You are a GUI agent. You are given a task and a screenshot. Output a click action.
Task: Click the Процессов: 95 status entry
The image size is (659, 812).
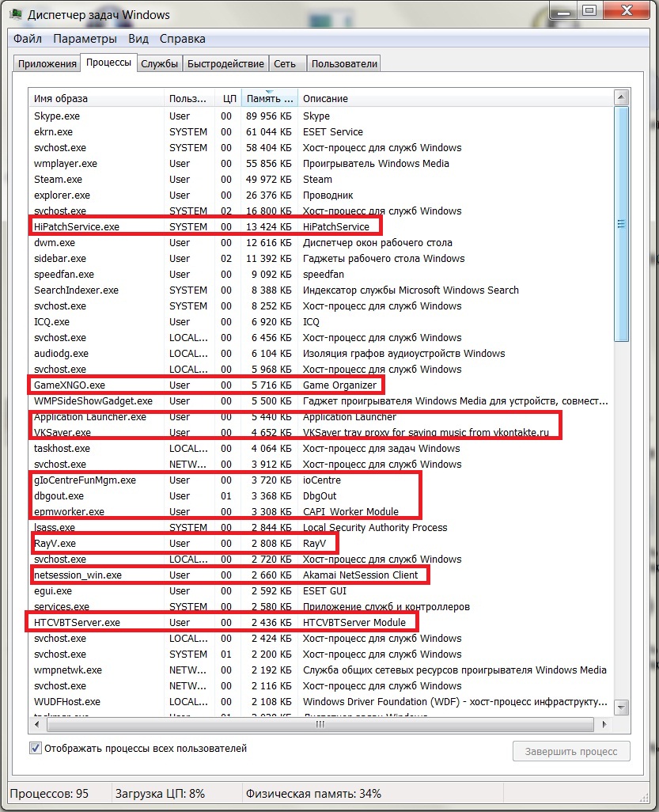point(49,794)
